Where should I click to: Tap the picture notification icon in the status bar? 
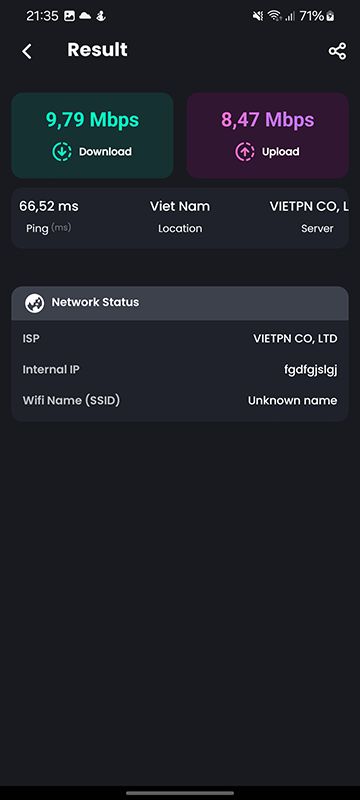[x=70, y=16]
